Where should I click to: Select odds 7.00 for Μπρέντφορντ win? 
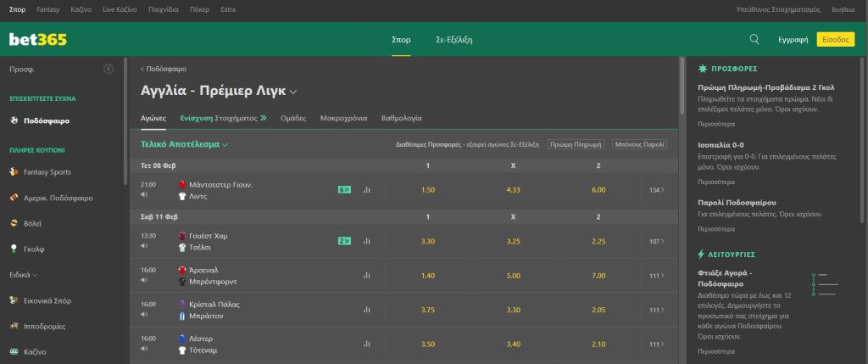coord(598,276)
